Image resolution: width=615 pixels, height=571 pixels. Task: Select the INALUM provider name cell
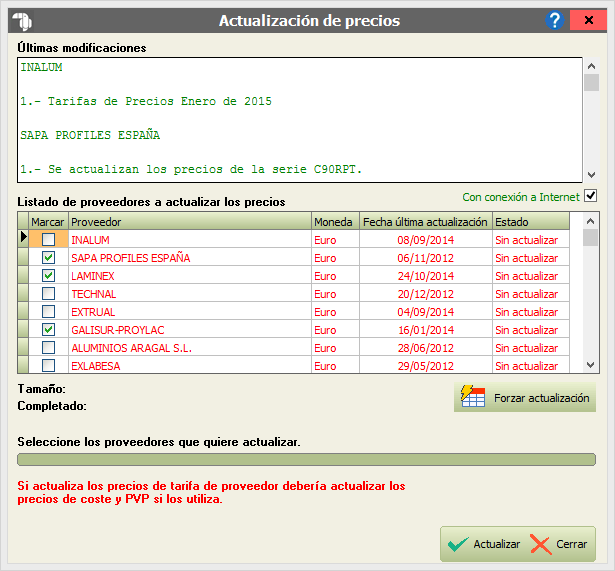(190, 240)
